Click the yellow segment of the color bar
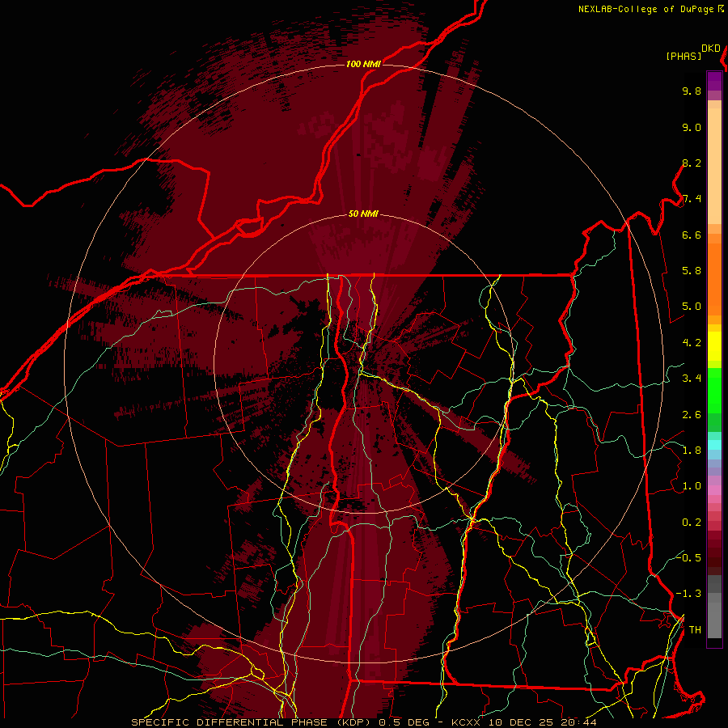 (714, 346)
